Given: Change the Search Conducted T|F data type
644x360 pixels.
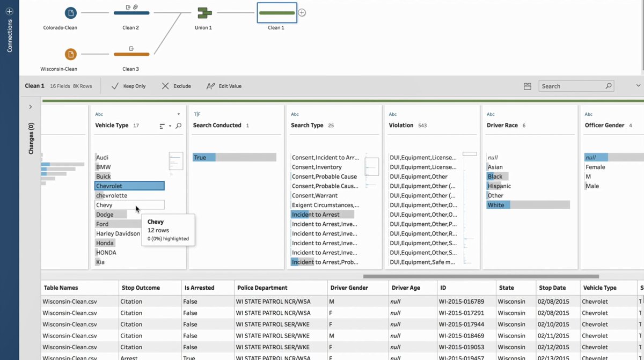Looking at the screenshot, I should coord(196,114).
